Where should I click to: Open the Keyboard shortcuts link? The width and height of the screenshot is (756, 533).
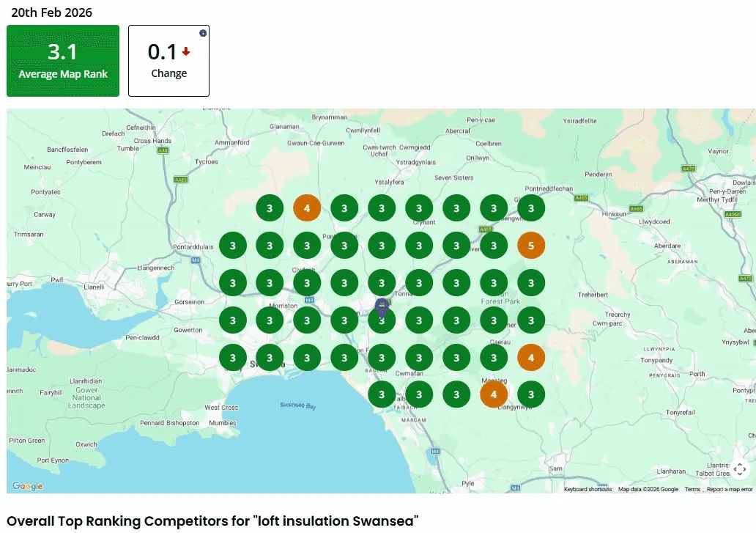point(588,488)
